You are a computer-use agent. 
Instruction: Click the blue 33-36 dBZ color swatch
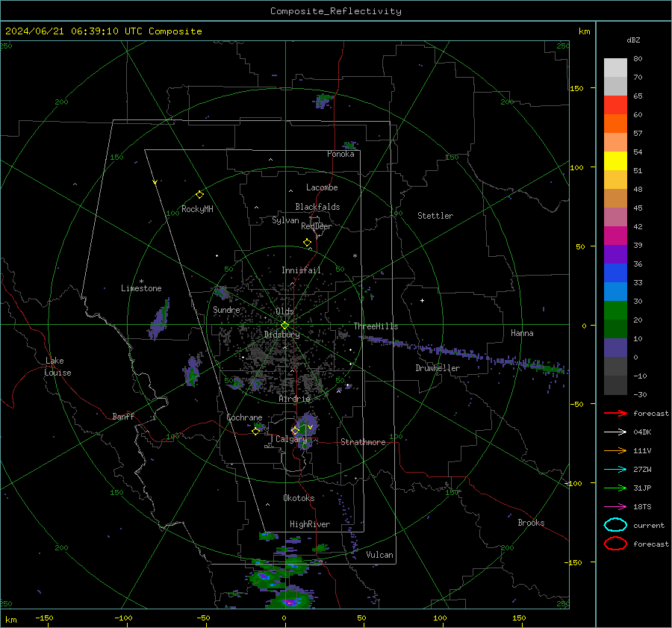615,273
